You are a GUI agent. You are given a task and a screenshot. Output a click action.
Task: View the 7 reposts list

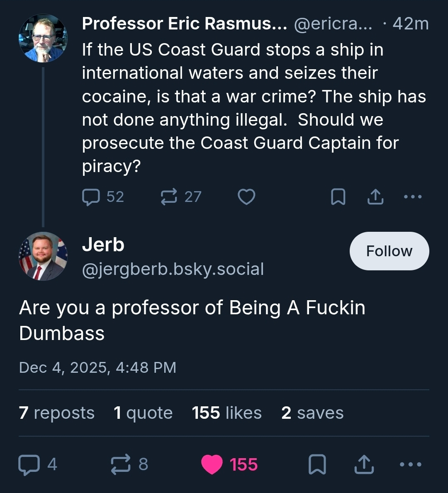(57, 413)
